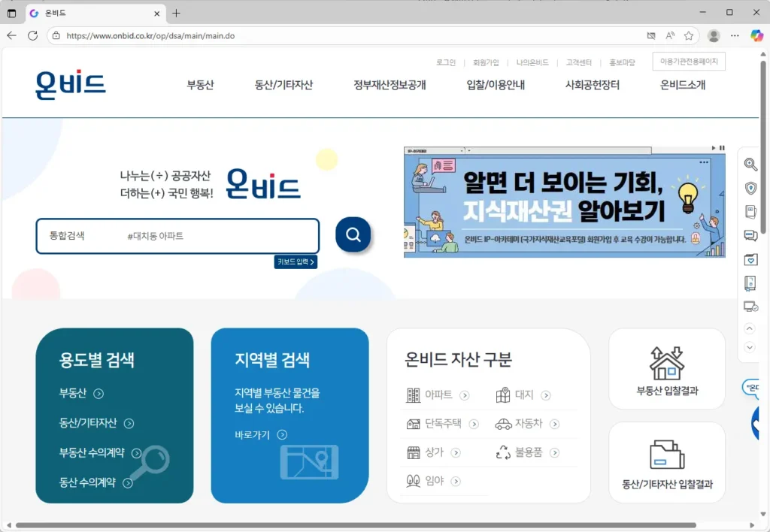Open the chat bubble icon in sidebar
The height and width of the screenshot is (532, 770).
click(x=750, y=235)
